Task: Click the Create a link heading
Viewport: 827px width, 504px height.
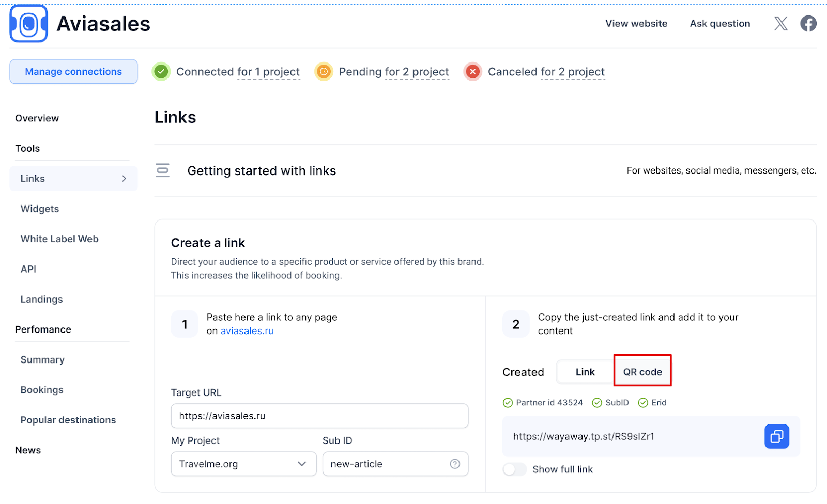Action: [x=208, y=243]
